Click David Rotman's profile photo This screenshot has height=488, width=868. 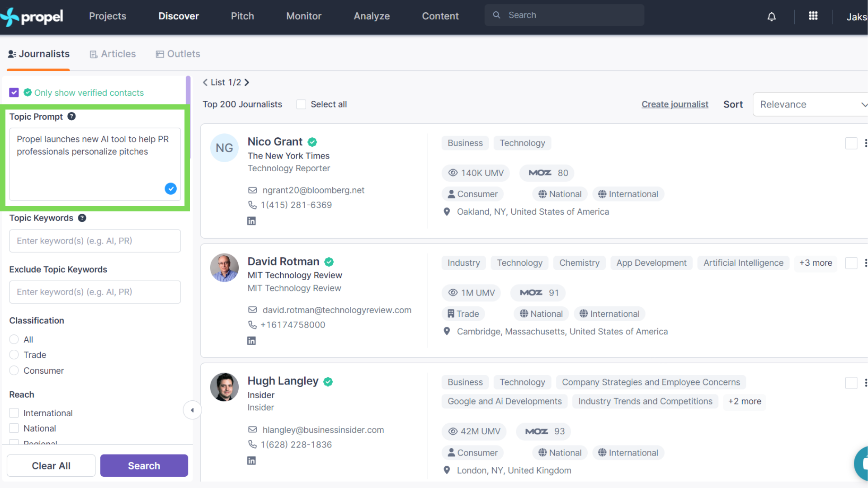coord(224,267)
